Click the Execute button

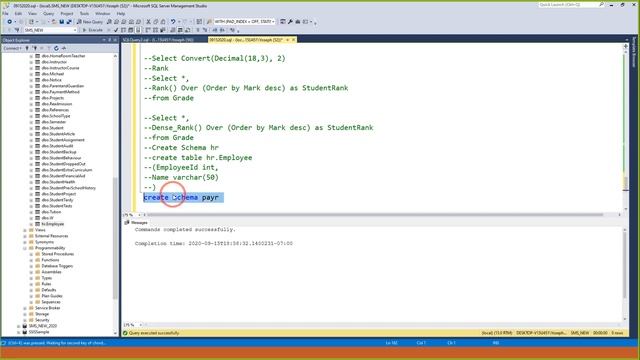click(93, 30)
